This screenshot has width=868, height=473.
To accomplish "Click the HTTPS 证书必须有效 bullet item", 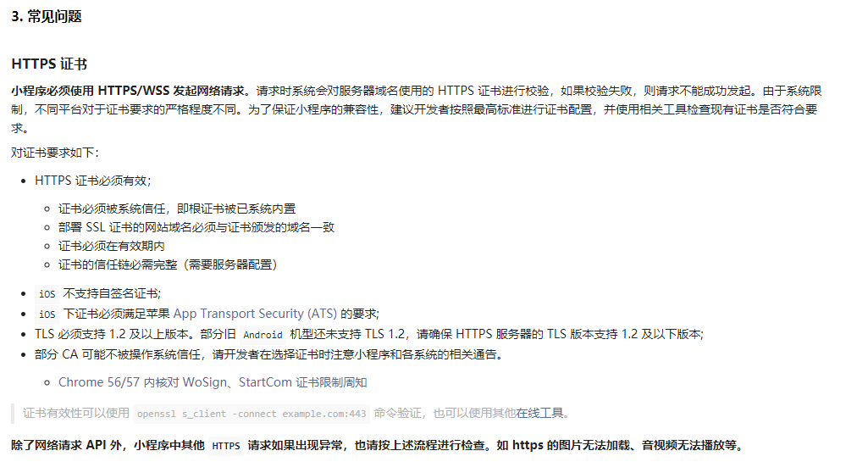I will (x=92, y=181).
